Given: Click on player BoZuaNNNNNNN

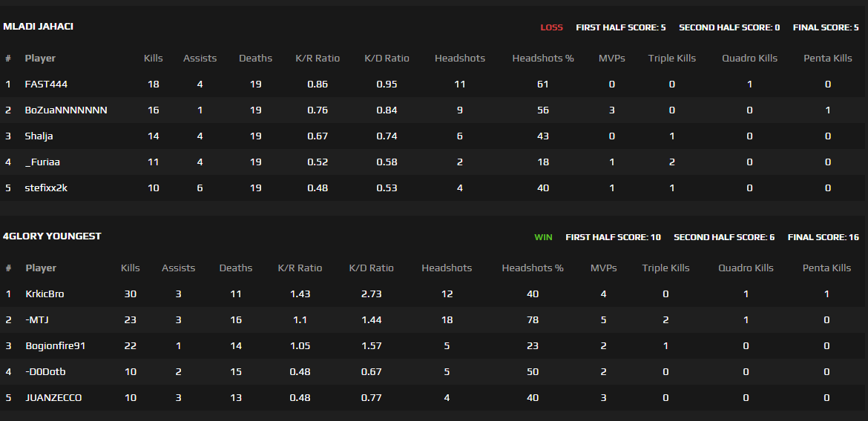Looking at the screenshot, I should (x=66, y=110).
